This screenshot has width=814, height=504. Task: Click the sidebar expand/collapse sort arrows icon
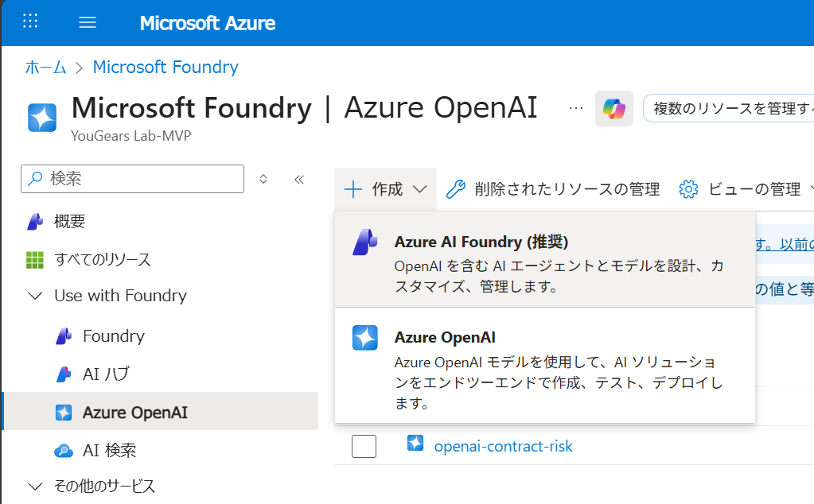[x=263, y=180]
